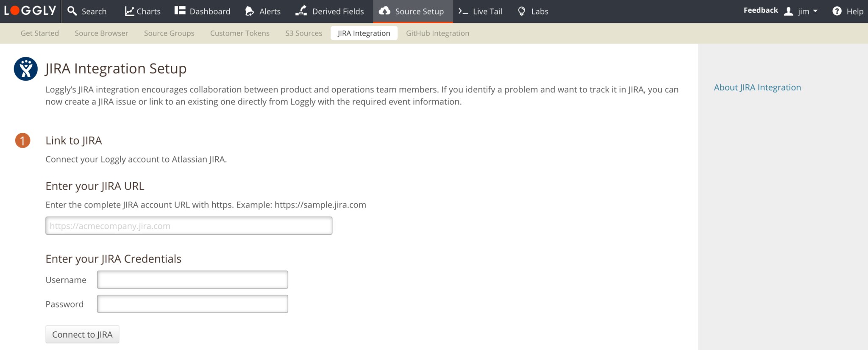Screen dimensions: 868x350
Task: Switch to the GitHub Integration tab
Action: [437, 33]
